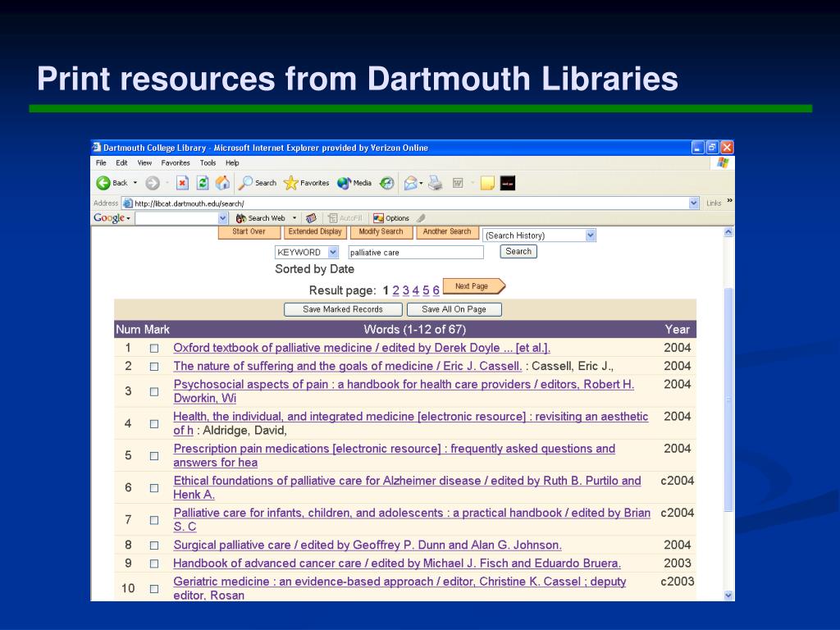Go to result page 3 link

pyautogui.click(x=406, y=290)
